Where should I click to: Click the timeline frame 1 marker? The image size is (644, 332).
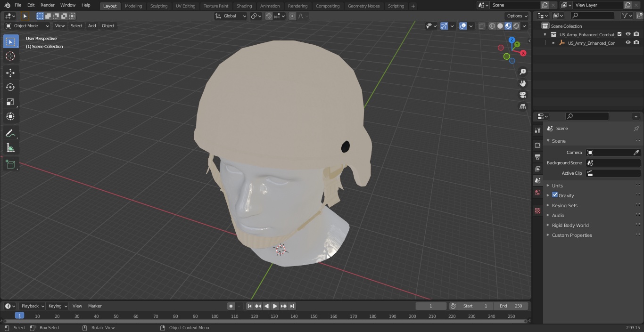tap(19, 316)
